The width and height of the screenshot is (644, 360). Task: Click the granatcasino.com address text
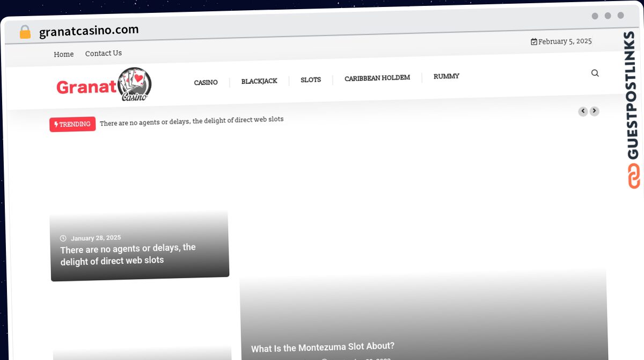(89, 31)
